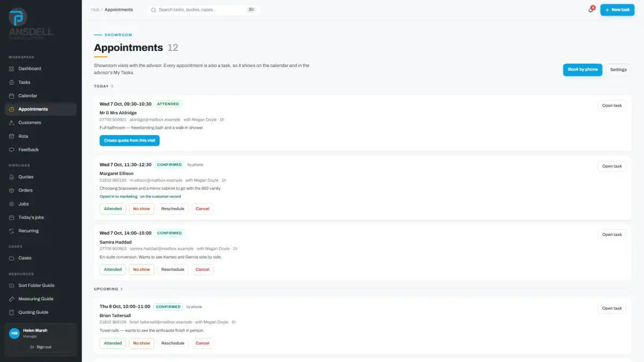644x362 pixels.
Task: Select the Recurring loop icon
Action: pos(12,231)
